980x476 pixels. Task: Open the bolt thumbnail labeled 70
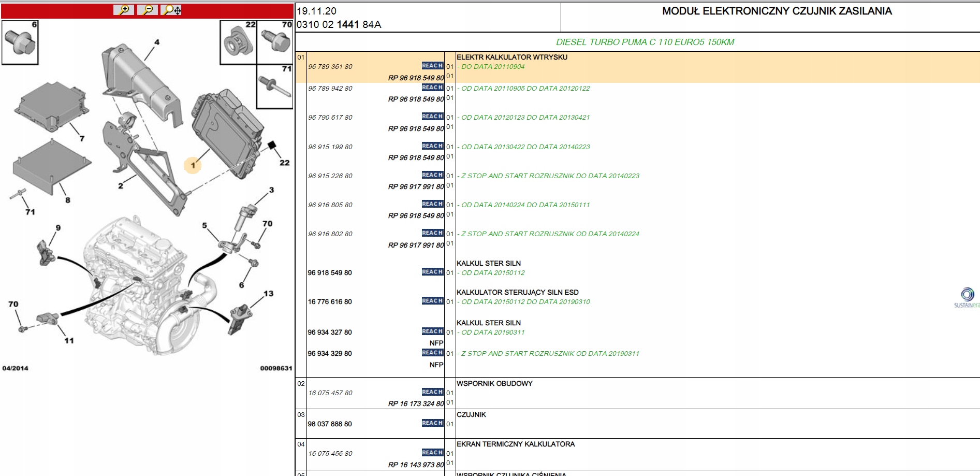pyautogui.click(x=275, y=42)
